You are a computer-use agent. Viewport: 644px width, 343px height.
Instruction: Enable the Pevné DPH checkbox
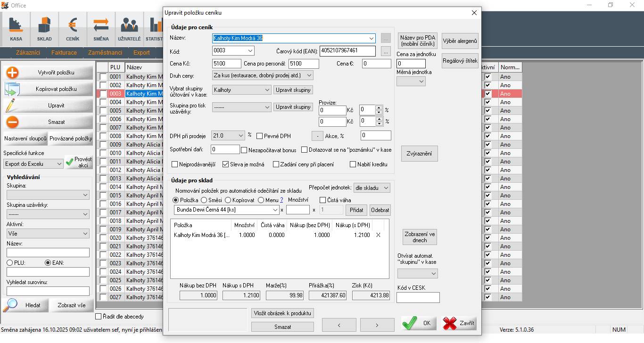(x=260, y=136)
